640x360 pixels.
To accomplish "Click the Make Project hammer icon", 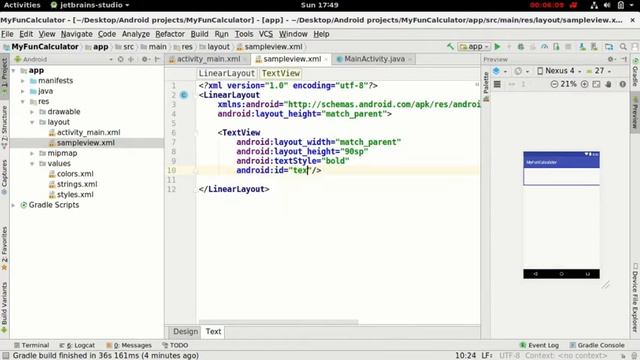I will click(450, 47).
